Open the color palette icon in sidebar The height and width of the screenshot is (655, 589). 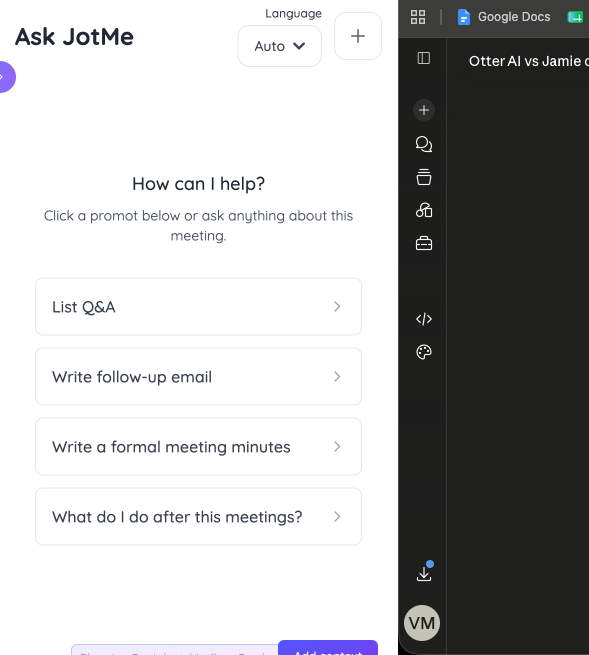(x=424, y=352)
